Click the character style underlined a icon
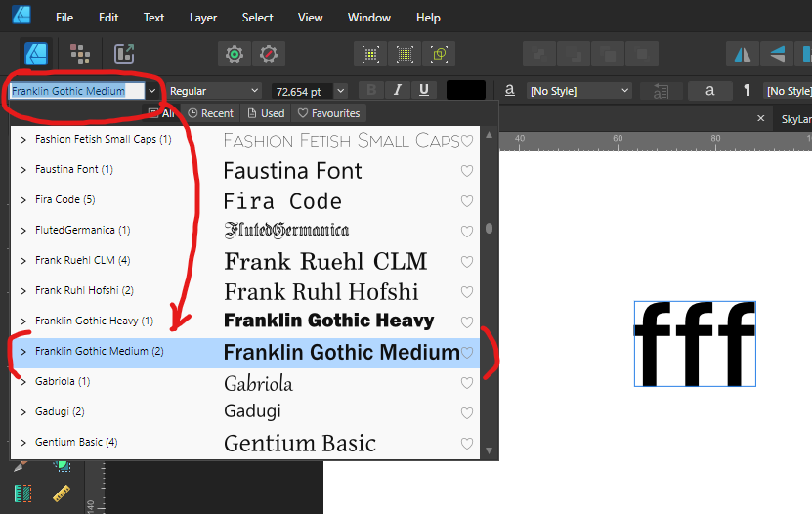The height and width of the screenshot is (514, 812). tap(510, 91)
